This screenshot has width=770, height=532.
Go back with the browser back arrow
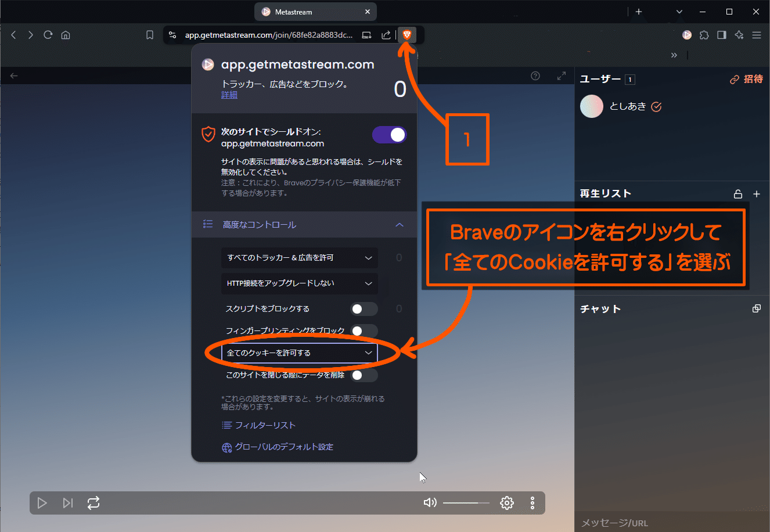click(x=13, y=35)
